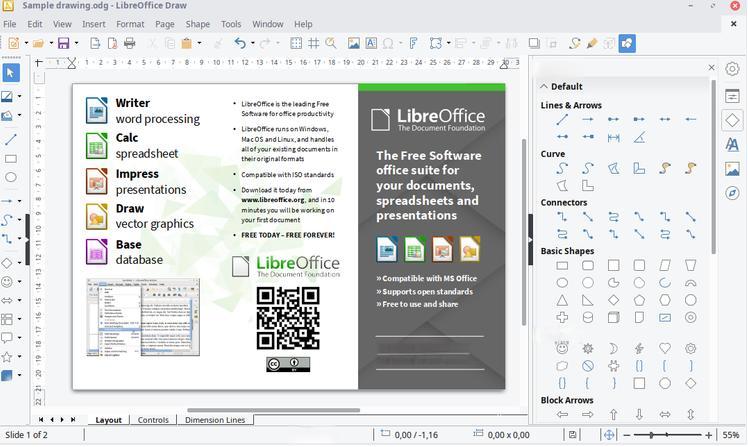This screenshot has width=748, height=447.
Task: Select the smiley face basic shape
Action: coord(562,348)
